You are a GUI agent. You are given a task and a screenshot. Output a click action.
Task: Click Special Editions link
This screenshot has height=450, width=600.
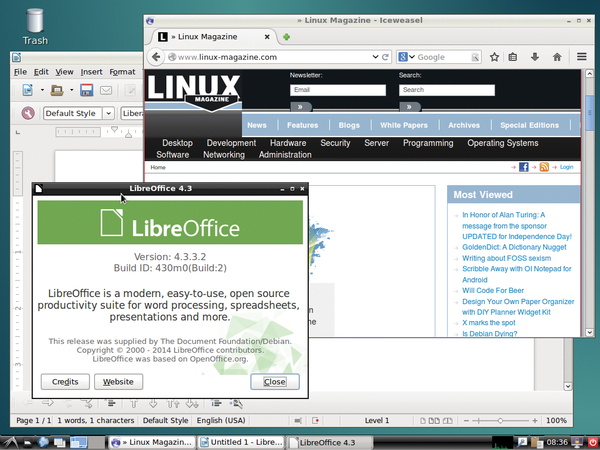click(530, 125)
